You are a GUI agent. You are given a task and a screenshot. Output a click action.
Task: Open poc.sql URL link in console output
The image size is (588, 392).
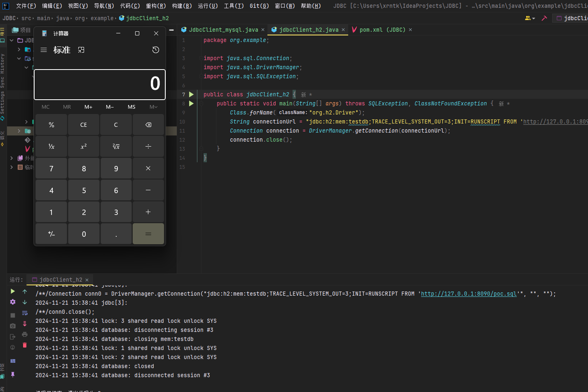coord(469,294)
